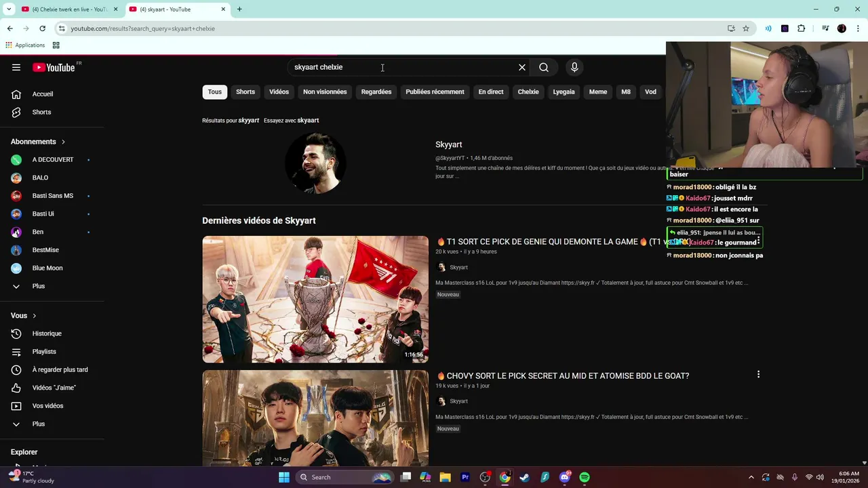868x488 pixels.
Task: Open a new Chrome tab
Action: point(239,9)
